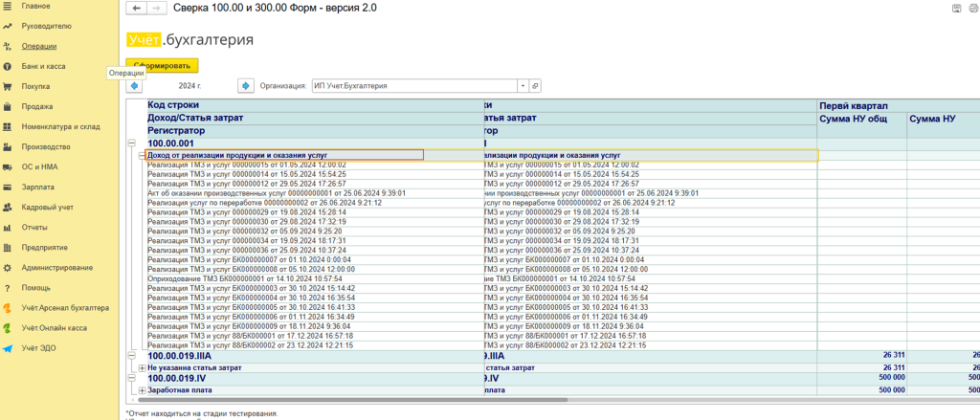Open the organization field's open-form button
The width and height of the screenshot is (980, 420).
535,86
